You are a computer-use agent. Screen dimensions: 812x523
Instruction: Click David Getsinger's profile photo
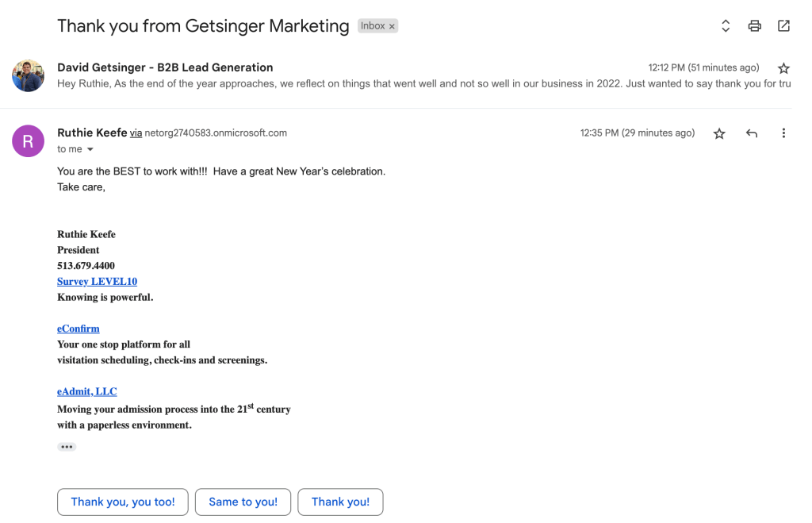[x=28, y=75]
